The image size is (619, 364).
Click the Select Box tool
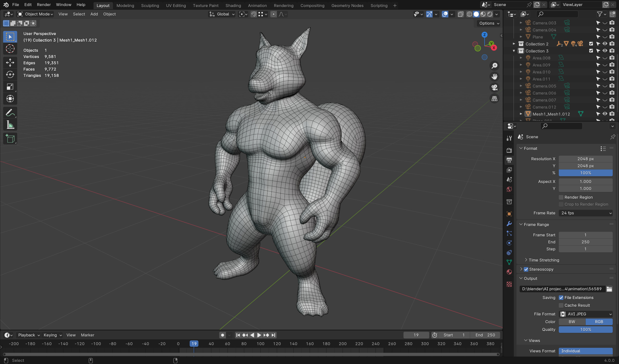10,37
